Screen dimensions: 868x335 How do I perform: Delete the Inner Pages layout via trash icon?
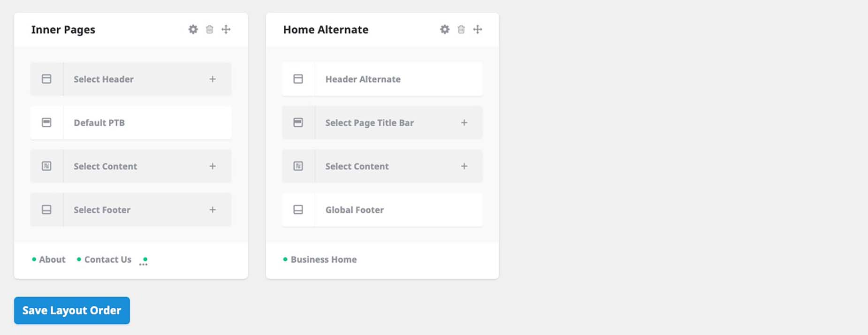click(x=210, y=30)
